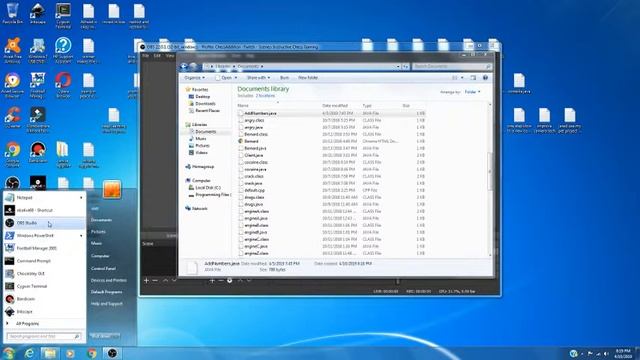Open the change view dropdown in Explorer
This screenshot has height=360, width=640.
click(x=462, y=78)
